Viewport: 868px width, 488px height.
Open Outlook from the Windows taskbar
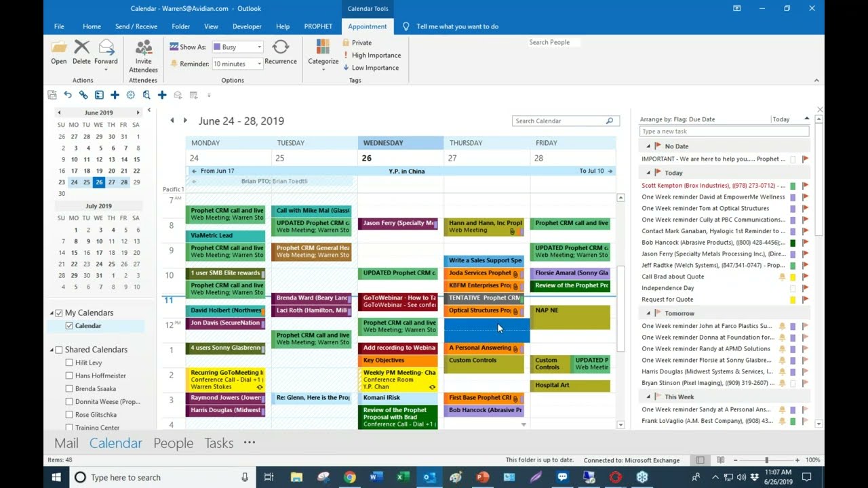(429, 477)
